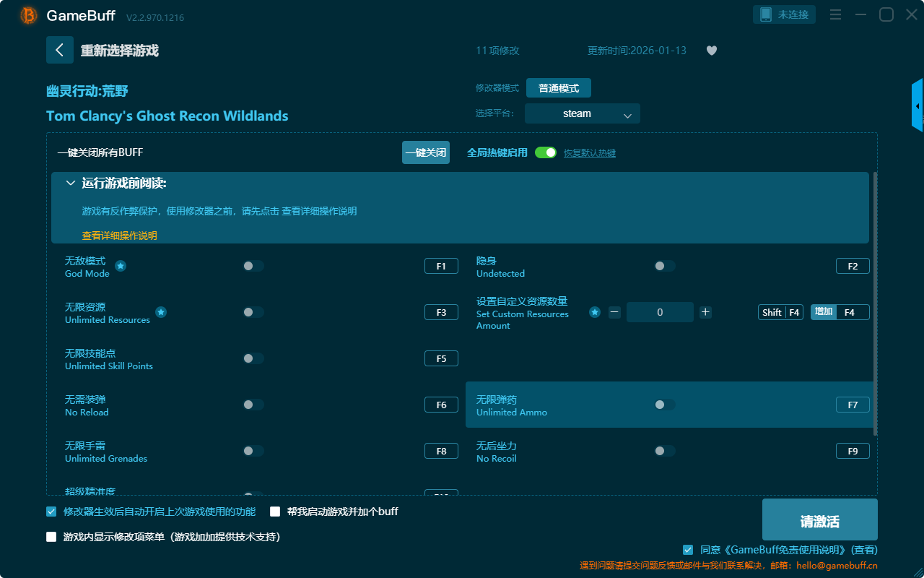Click the heart favorite icon

(x=712, y=51)
